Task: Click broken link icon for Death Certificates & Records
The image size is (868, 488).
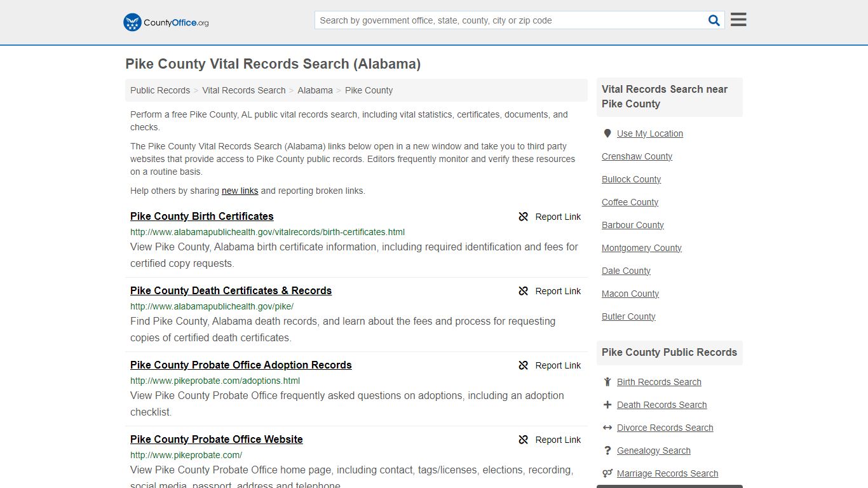Action: coord(524,291)
